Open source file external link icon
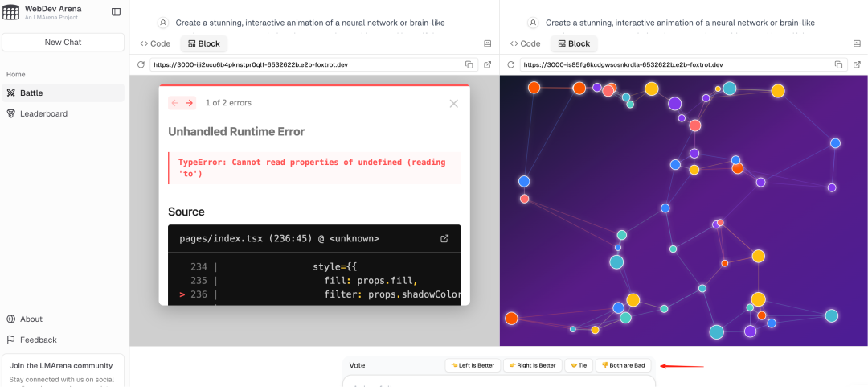 444,238
